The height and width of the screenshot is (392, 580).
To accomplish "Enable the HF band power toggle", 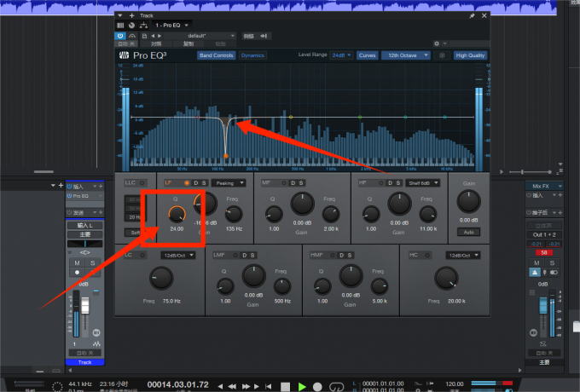I will 381,183.
